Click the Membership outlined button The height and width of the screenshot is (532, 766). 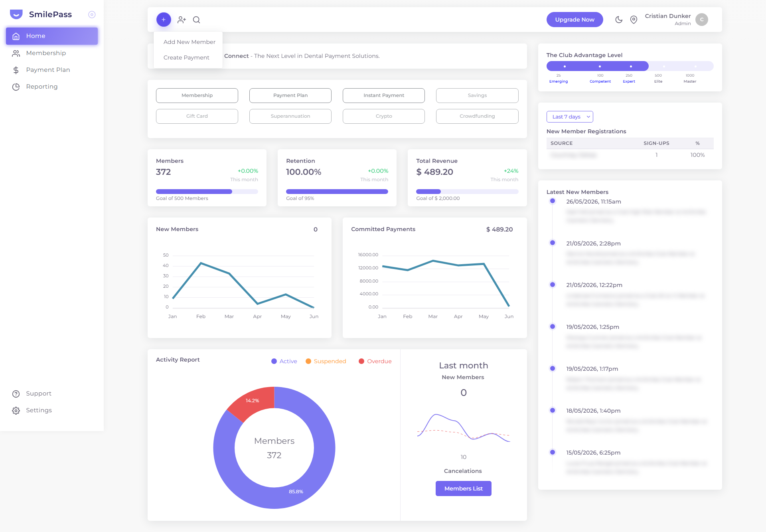pos(197,95)
